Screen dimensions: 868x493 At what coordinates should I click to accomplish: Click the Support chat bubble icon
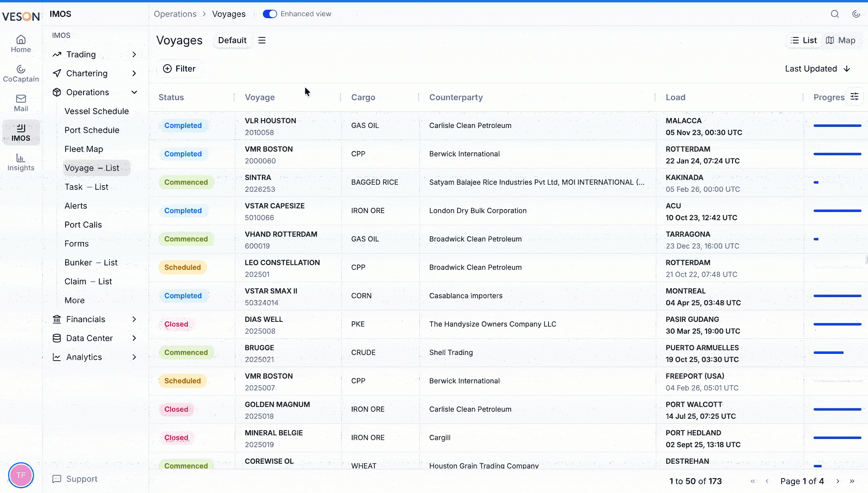click(57, 479)
